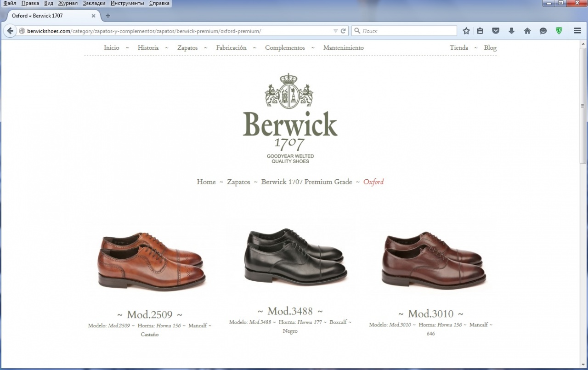The height and width of the screenshot is (370, 588).
Task: Save page to Pocket icon
Action: (x=496, y=31)
